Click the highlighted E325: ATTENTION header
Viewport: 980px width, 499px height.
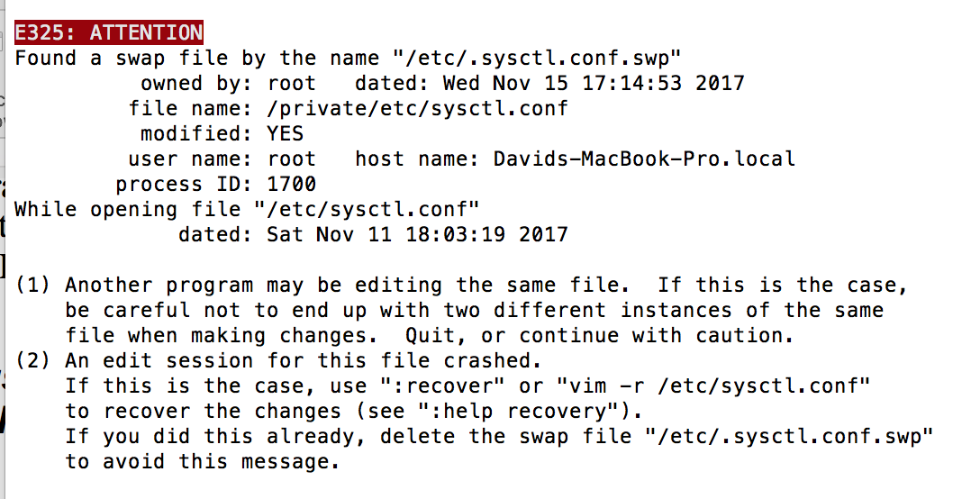point(109,32)
